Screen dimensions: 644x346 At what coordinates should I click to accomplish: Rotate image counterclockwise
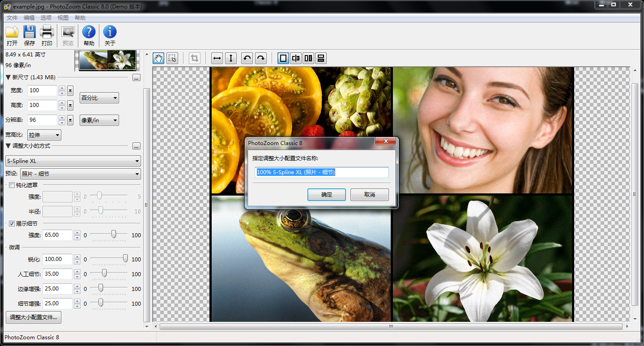pyautogui.click(x=247, y=58)
